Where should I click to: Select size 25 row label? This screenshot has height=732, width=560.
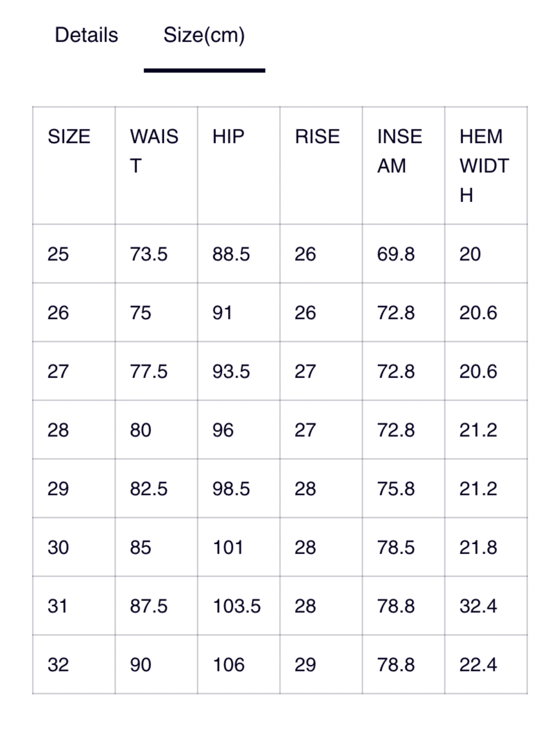click(58, 254)
